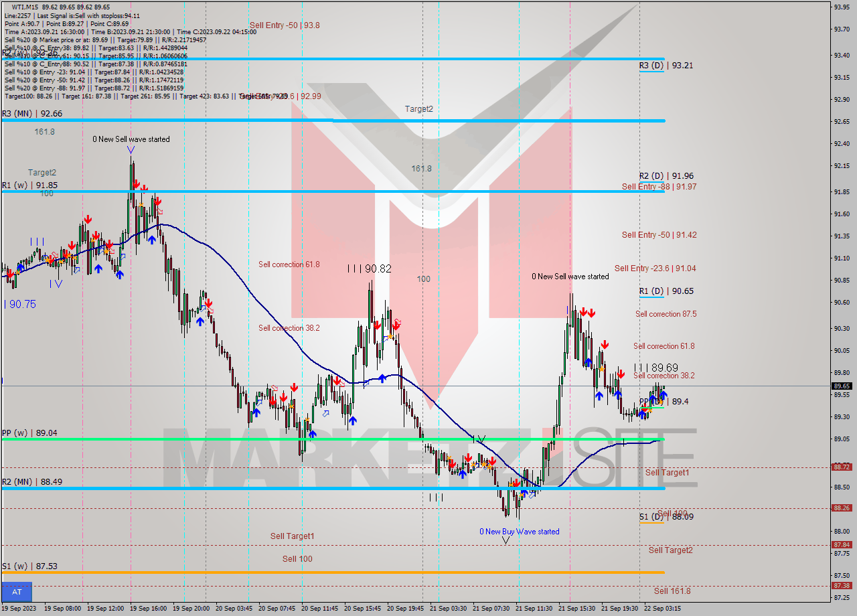Select the | 90.75 wave label
This screenshot has width=857, height=616.
click(x=20, y=304)
